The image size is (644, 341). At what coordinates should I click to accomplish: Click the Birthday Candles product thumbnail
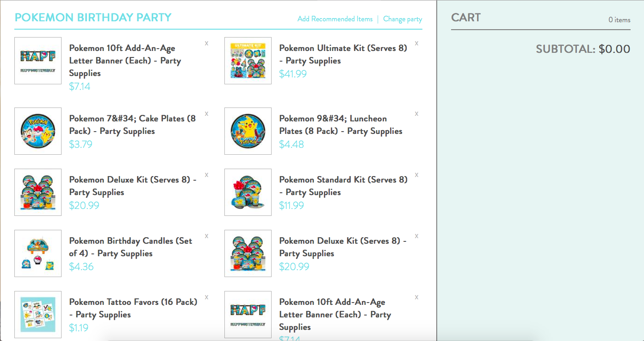[38, 253]
